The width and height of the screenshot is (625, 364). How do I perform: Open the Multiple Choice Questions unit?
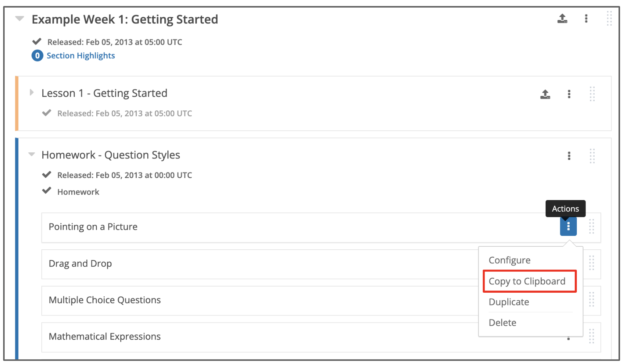105,300
